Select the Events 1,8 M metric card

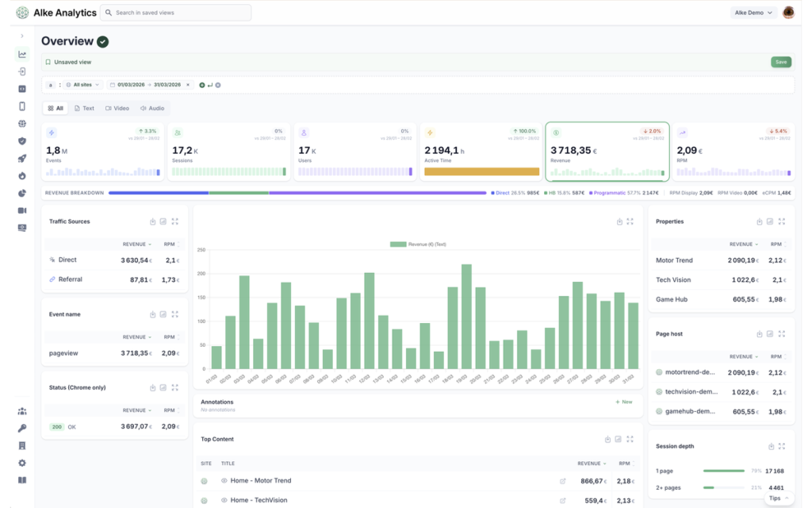(103, 152)
